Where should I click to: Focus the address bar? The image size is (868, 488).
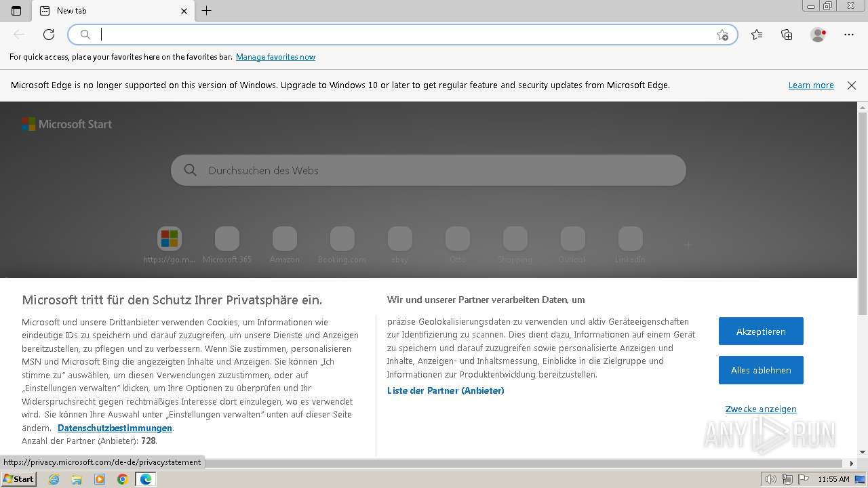[x=403, y=35]
